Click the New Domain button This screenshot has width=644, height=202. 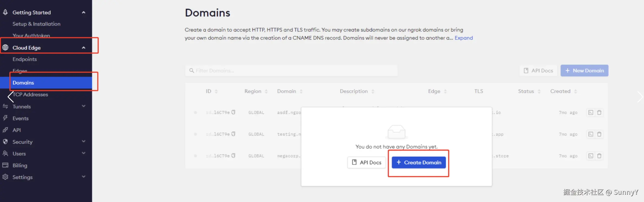coord(584,71)
